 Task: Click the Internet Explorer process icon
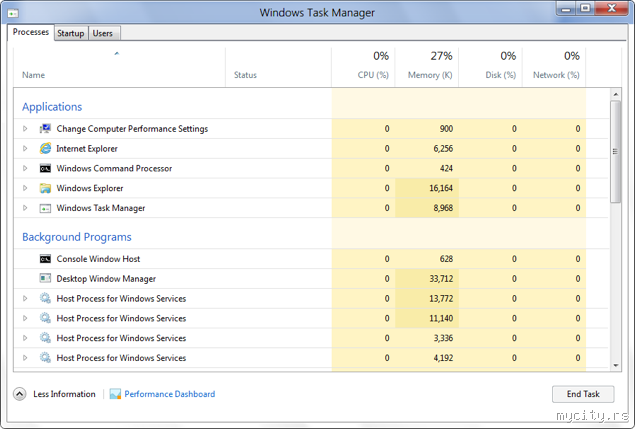click(45, 148)
